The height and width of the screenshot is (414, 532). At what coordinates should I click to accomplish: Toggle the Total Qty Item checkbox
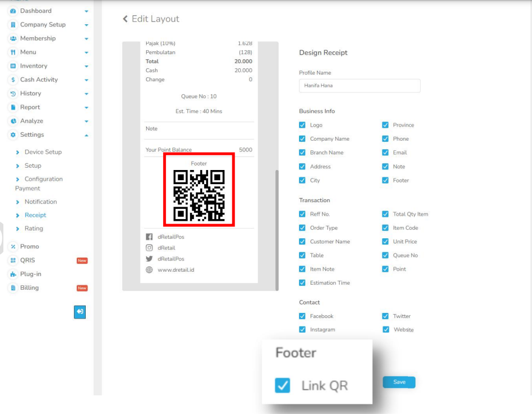point(385,214)
